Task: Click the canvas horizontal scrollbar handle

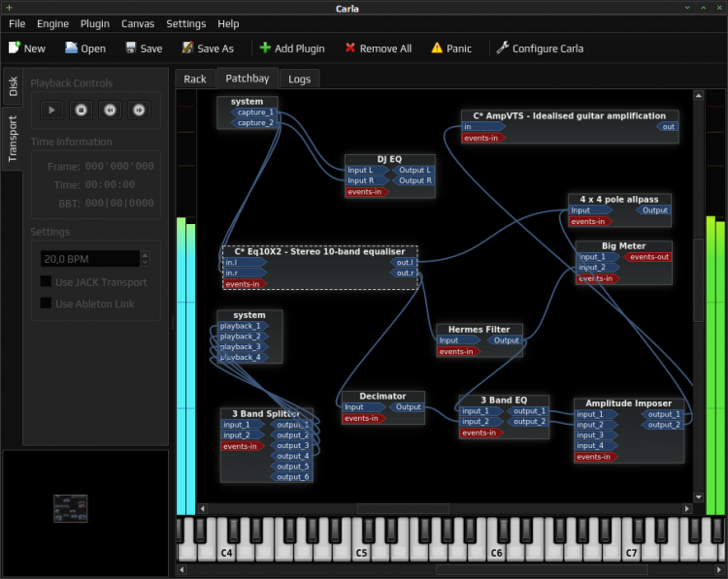Action: pos(403,508)
